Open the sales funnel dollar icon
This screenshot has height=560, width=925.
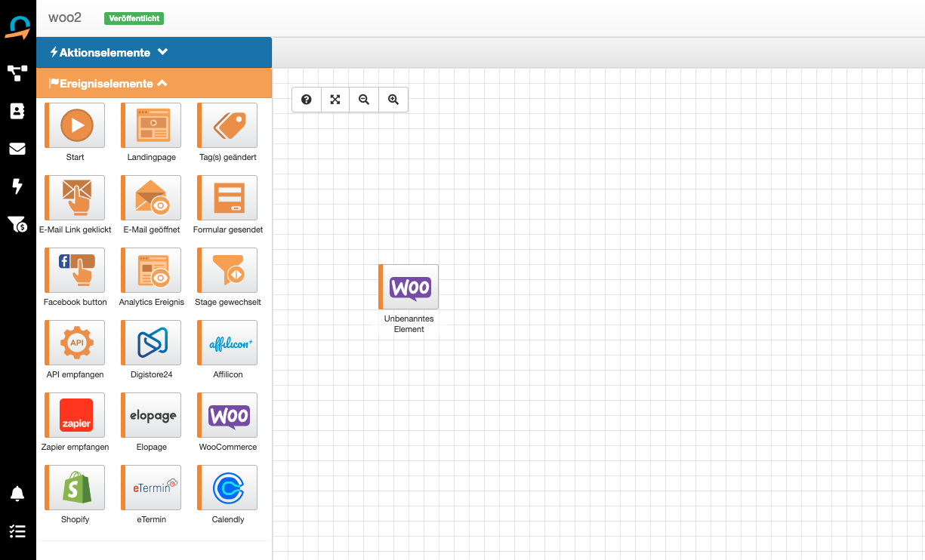tap(17, 224)
